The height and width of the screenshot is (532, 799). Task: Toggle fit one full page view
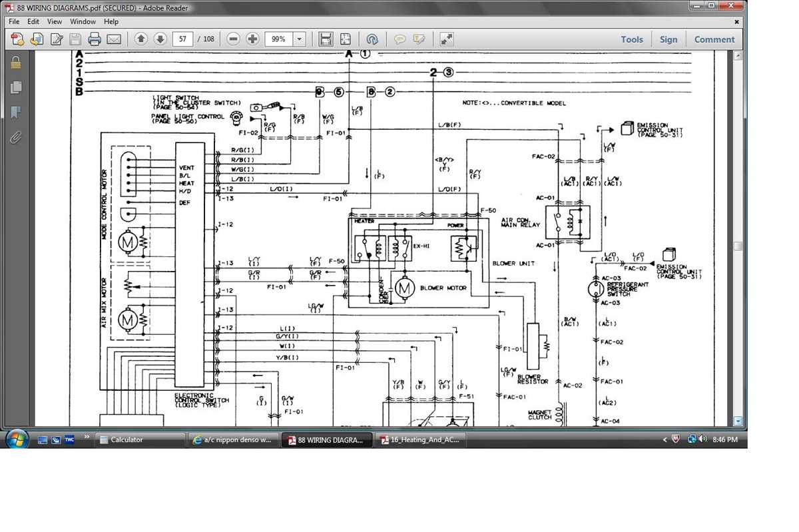coord(346,39)
